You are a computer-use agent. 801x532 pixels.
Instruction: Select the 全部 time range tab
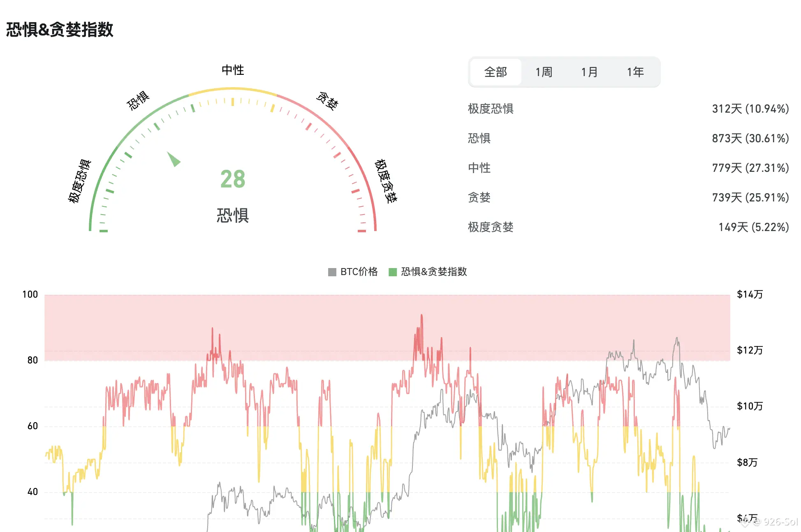tap(495, 72)
